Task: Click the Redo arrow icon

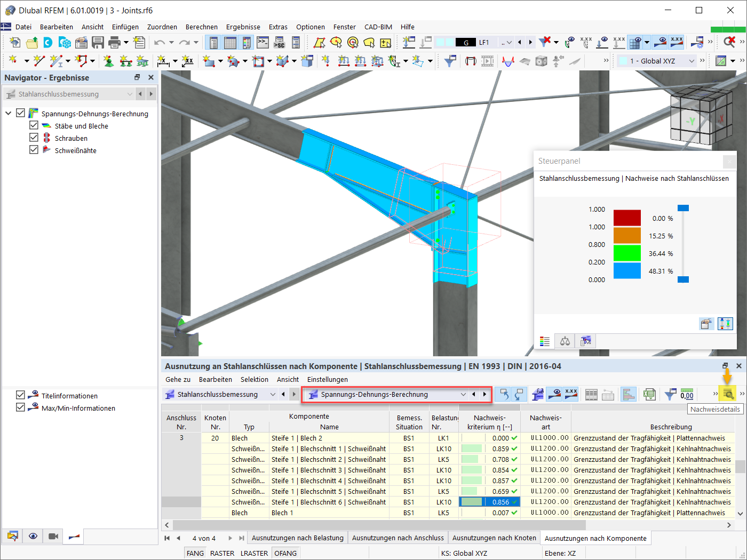Action: click(184, 43)
